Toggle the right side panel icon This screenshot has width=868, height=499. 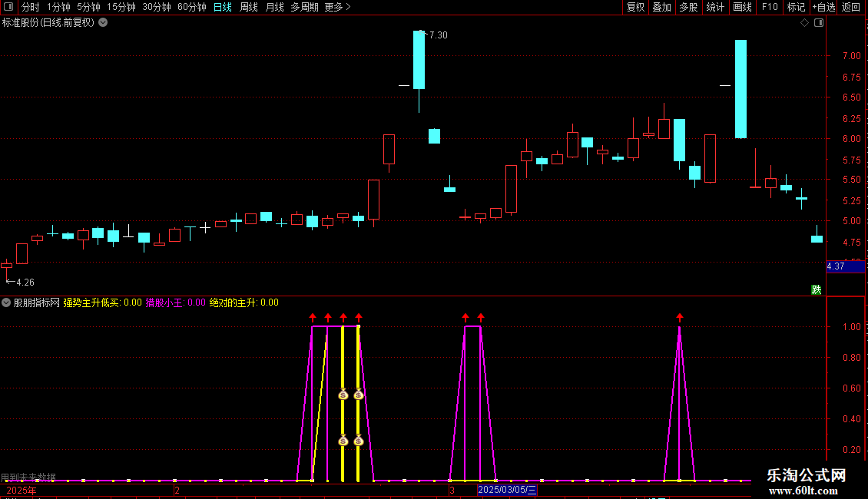[819, 23]
